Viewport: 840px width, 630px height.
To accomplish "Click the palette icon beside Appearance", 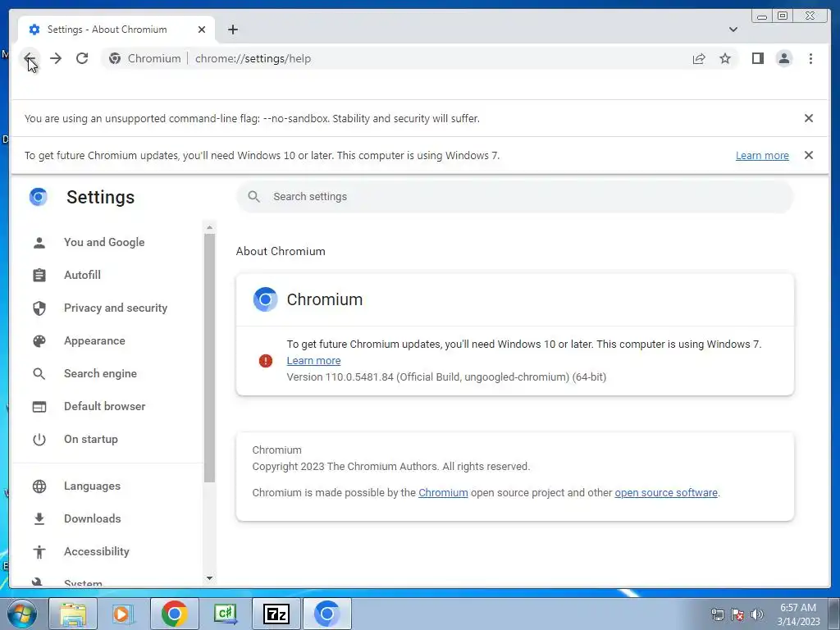I will click(x=39, y=341).
